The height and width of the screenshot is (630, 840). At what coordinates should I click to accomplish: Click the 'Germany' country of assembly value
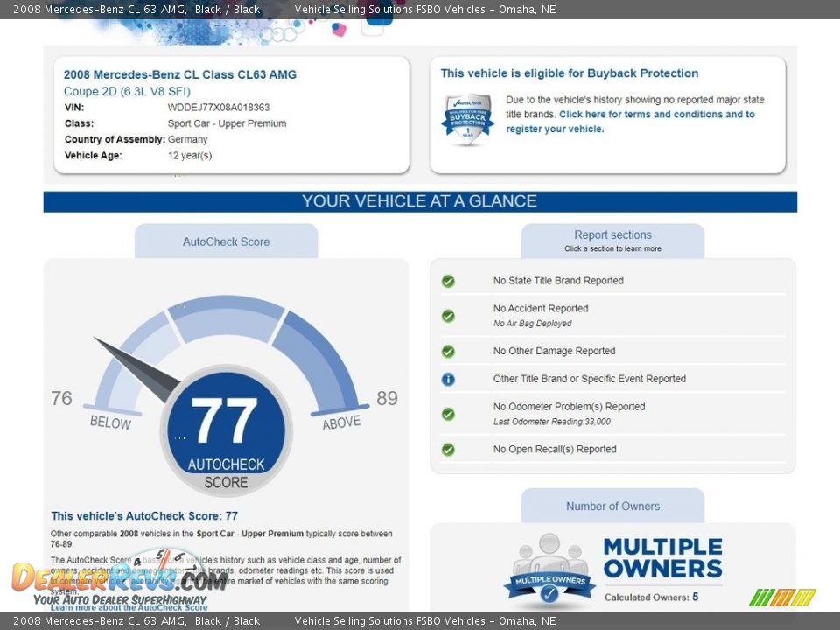[187, 139]
